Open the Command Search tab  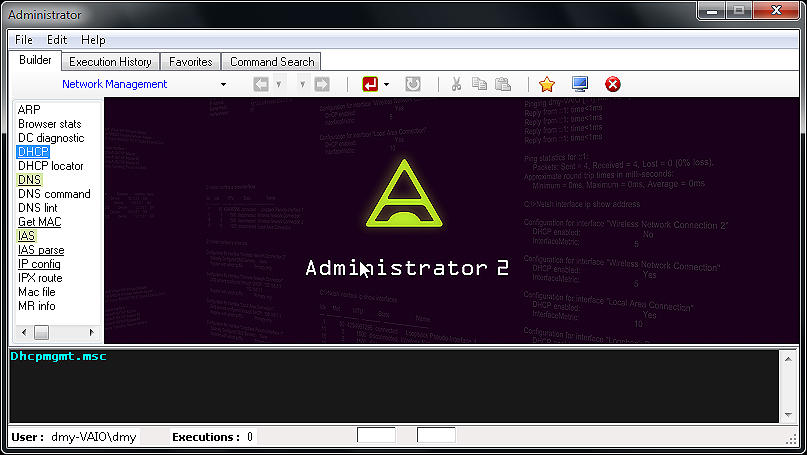pos(272,62)
